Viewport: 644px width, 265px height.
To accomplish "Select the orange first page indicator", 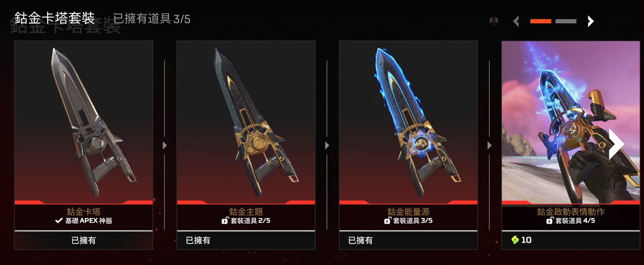I will 540,21.
